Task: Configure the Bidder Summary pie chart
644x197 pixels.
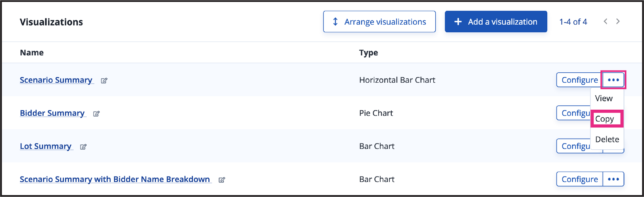Action: (x=574, y=113)
